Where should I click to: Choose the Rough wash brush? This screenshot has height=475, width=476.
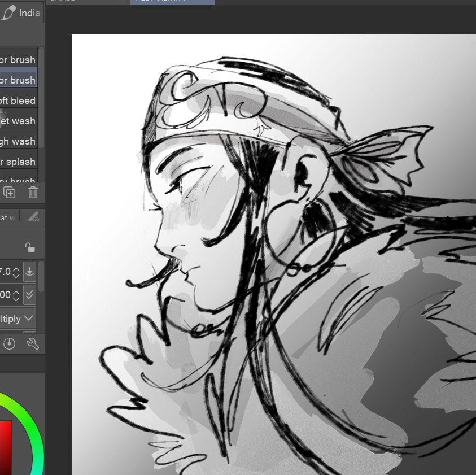(18, 141)
